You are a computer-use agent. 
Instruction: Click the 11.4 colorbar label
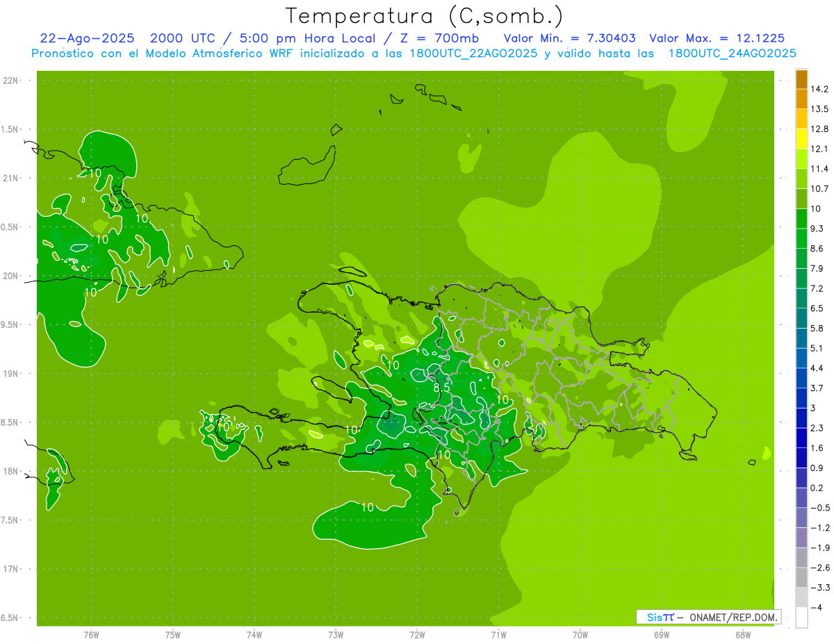[820, 169]
